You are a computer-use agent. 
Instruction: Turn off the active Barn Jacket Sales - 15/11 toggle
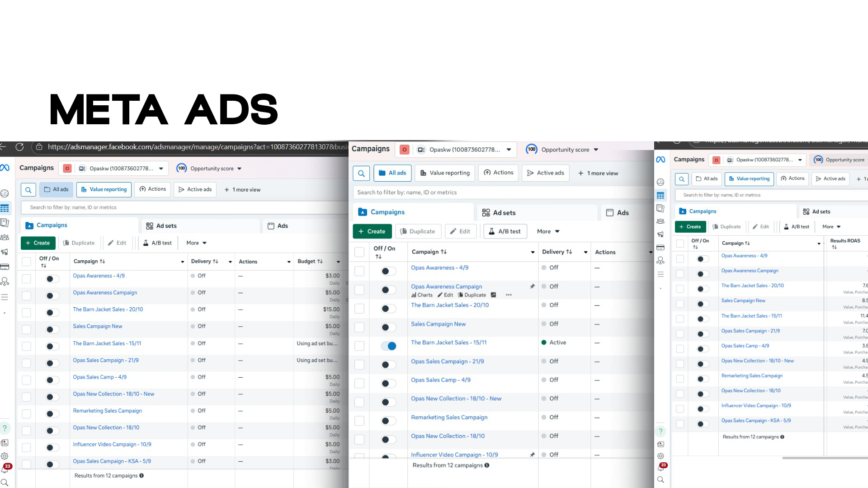pyautogui.click(x=388, y=346)
